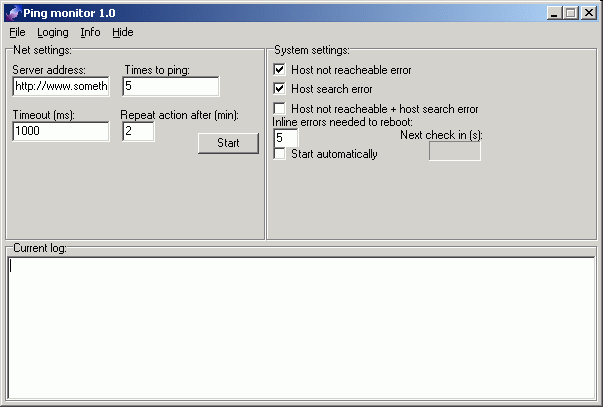Click the Current log group title
Screen dimensions: 603x407
(40, 248)
